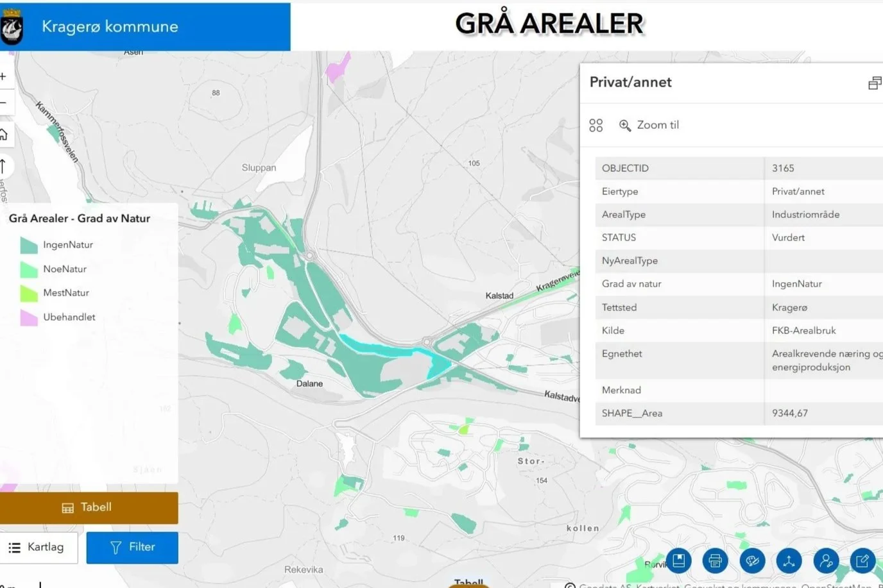Zoom in with the map plus button
The image size is (883, 588).
pyautogui.click(x=3, y=76)
